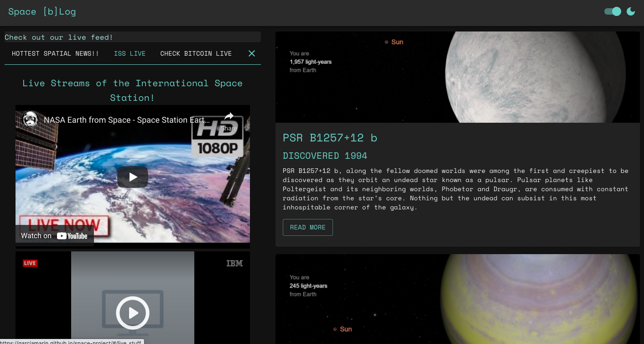Click the PSR B1257+12 b heading
The image size is (644, 344).
pyautogui.click(x=330, y=138)
